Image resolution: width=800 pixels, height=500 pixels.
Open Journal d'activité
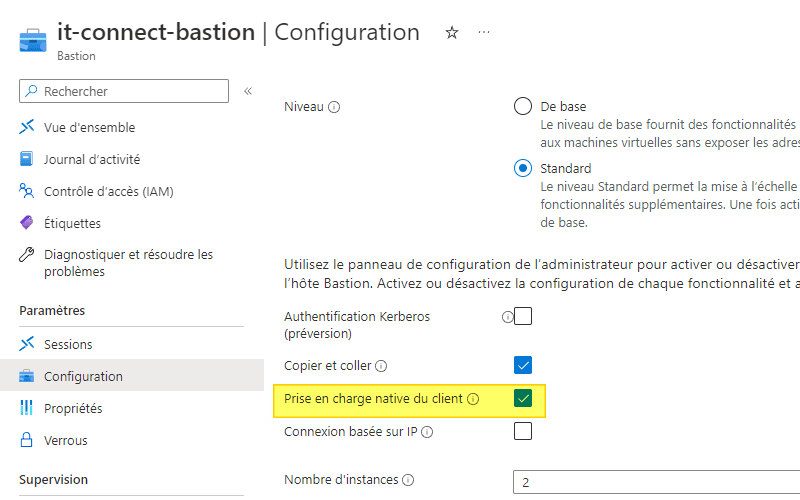tap(91, 159)
